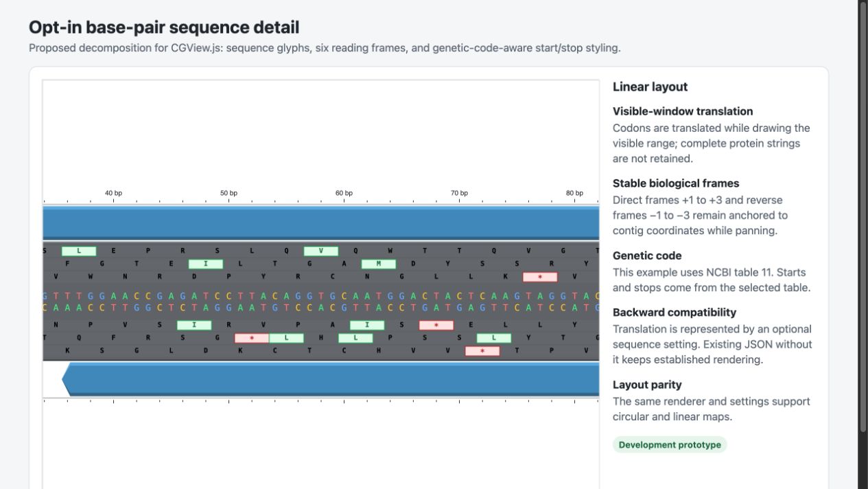Click the 'Linear layout' heading
This screenshot has width=868, height=489.
tap(650, 87)
